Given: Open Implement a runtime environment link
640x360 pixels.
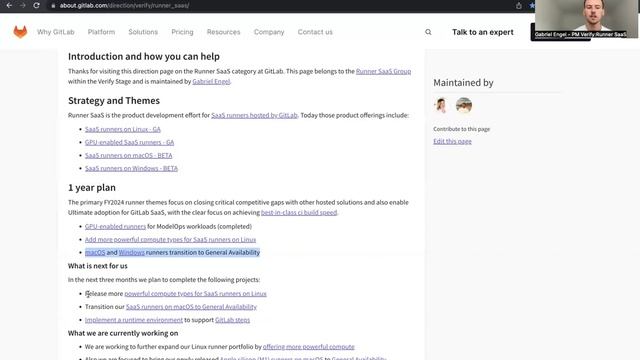Looking at the screenshot, I should pos(134,320).
